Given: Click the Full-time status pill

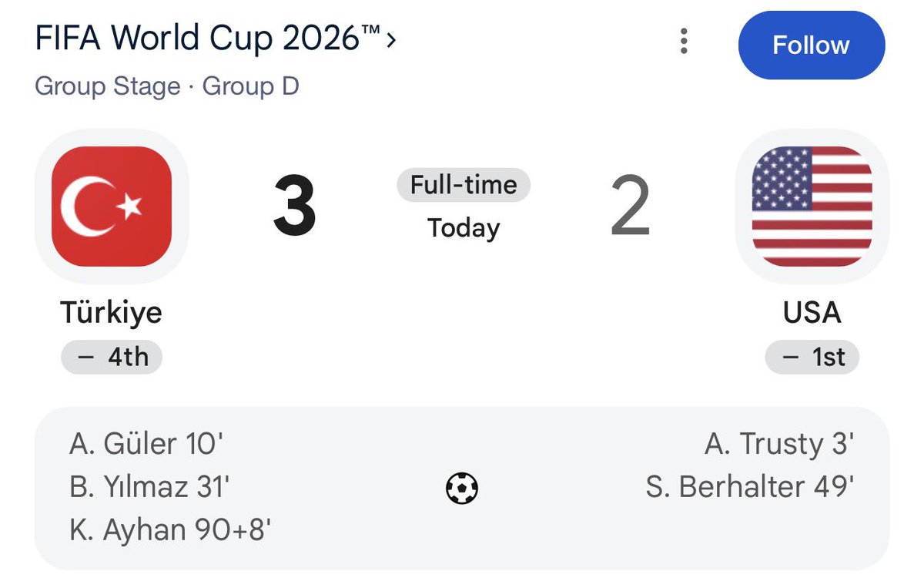Looking at the screenshot, I should click(464, 186).
